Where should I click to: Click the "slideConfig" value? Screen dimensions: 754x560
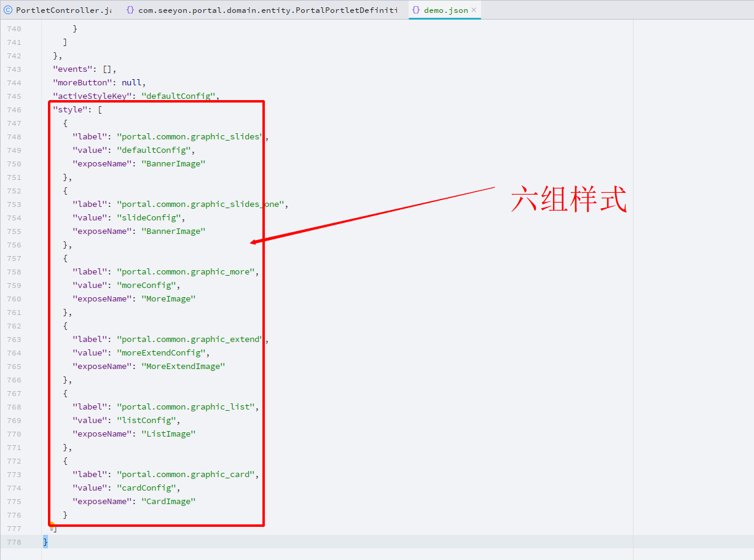(x=149, y=218)
